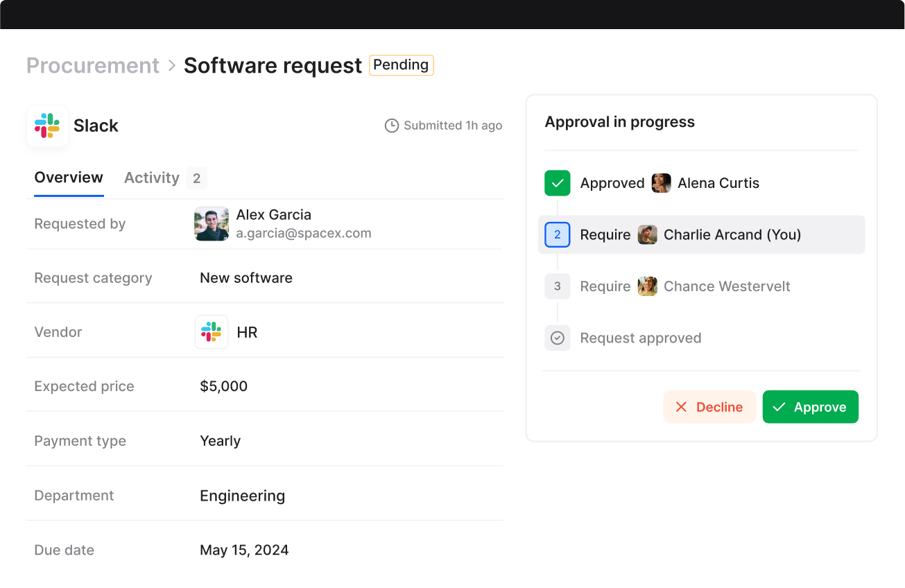Click the Software request page title
The image size is (905, 588).
click(x=273, y=65)
